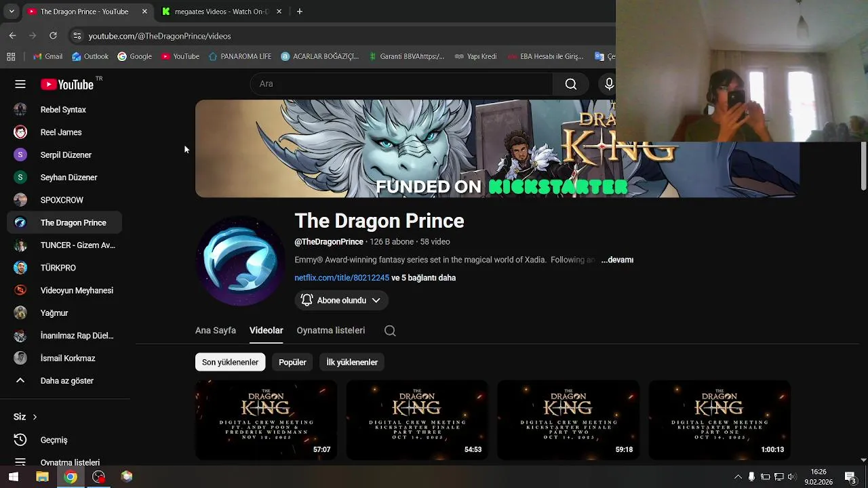The image size is (868, 488).
Task: Search within channel using magnifier icon
Action: [x=390, y=331]
